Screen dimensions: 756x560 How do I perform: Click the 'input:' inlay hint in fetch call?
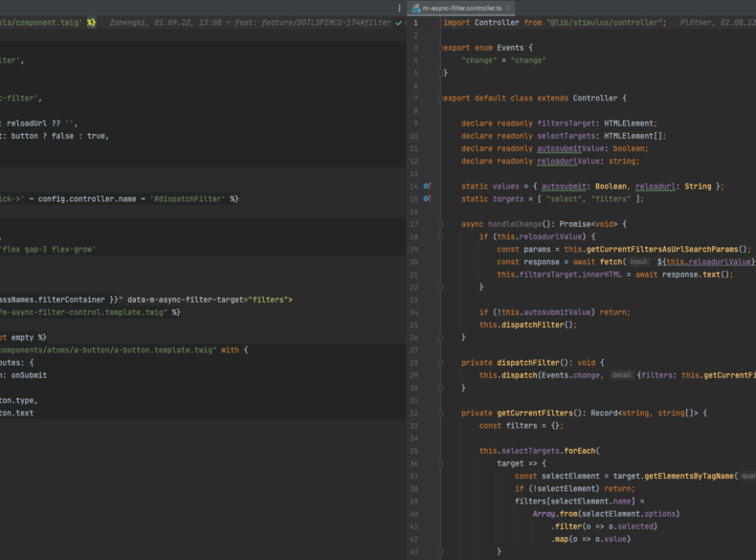pos(639,261)
